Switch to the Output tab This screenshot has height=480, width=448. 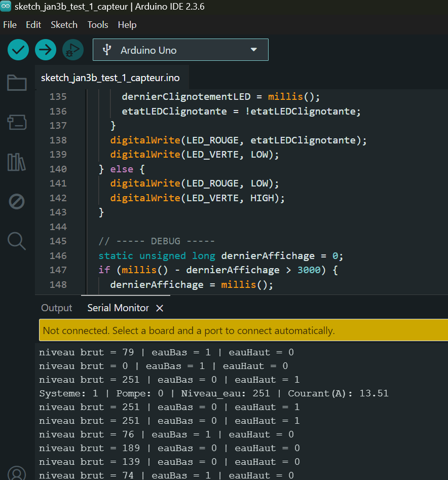click(57, 308)
